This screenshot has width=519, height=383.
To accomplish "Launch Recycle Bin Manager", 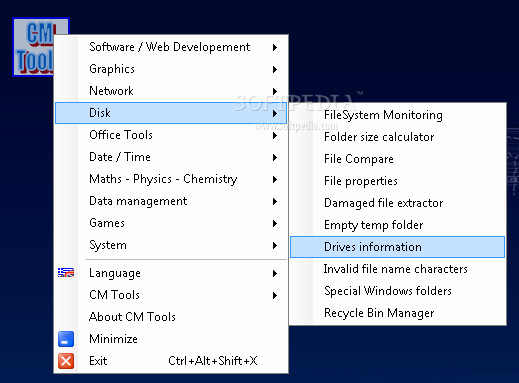I will point(397,313).
